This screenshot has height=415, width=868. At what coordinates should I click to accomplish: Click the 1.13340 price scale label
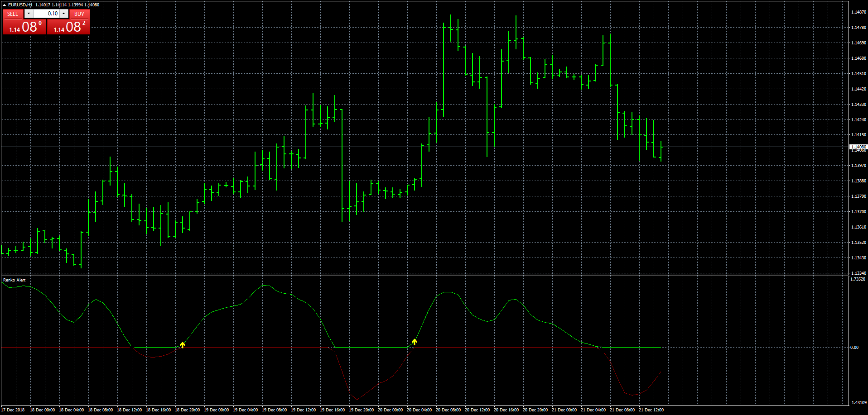[858, 273]
